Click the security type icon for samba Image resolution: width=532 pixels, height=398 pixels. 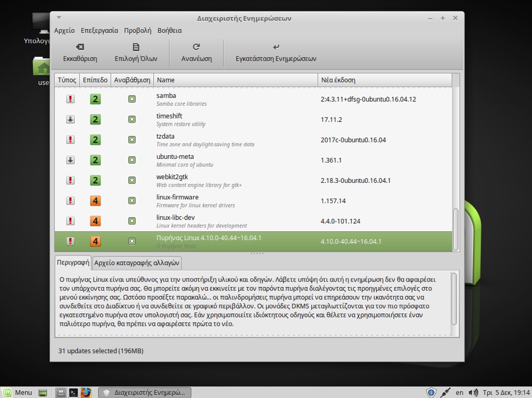click(x=70, y=99)
